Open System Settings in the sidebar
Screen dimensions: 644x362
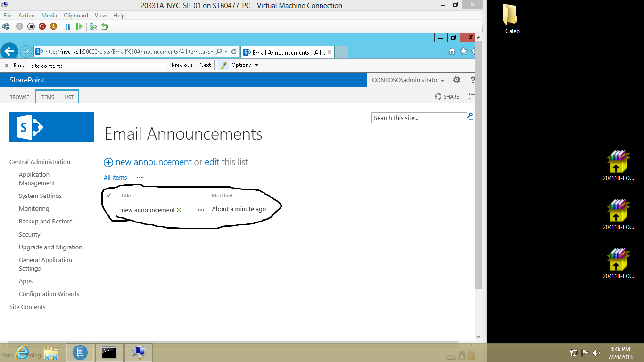coord(40,196)
